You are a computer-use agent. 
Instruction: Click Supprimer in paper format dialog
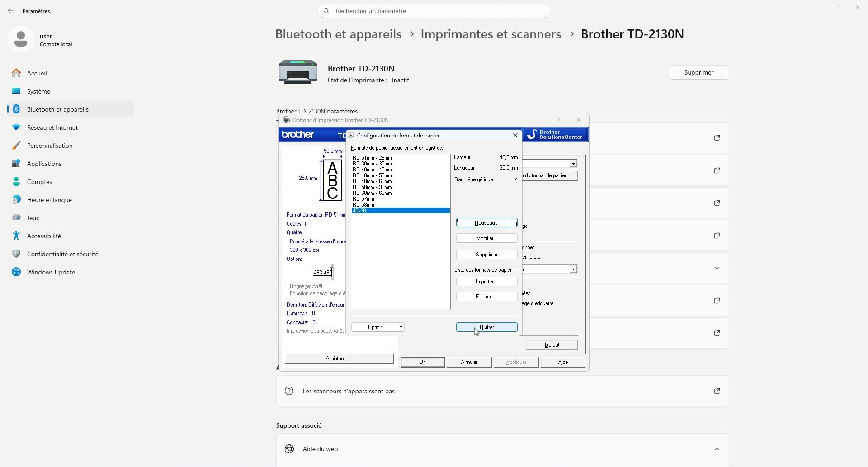click(486, 255)
